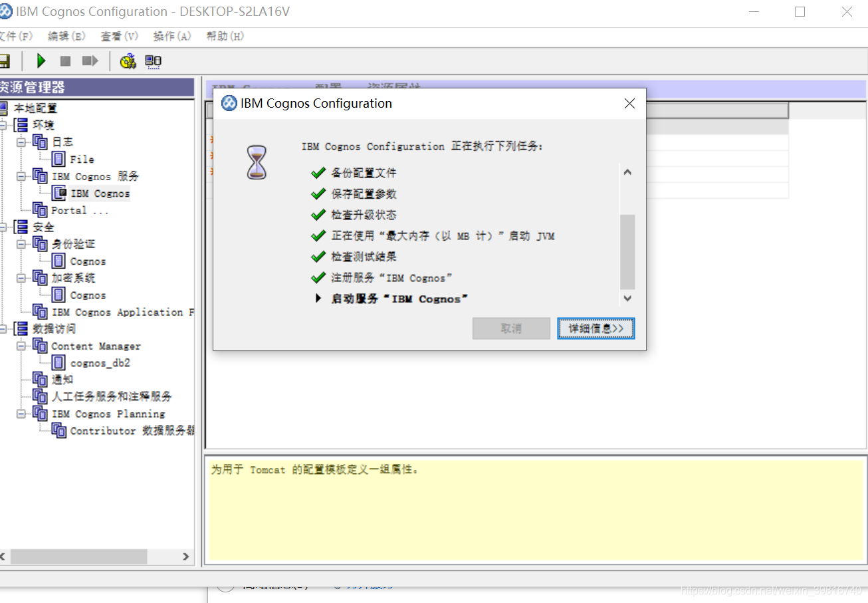Click the 资源管理器 panel header

click(x=97, y=87)
